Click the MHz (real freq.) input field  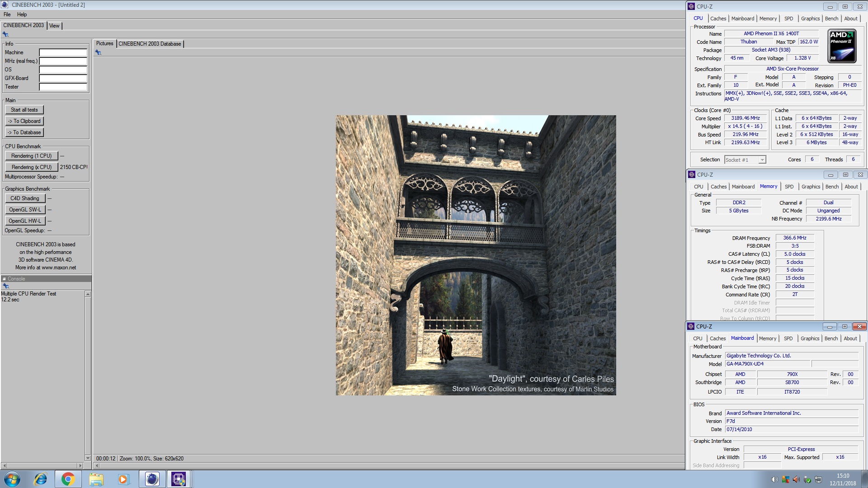click(x=63, y=61)
